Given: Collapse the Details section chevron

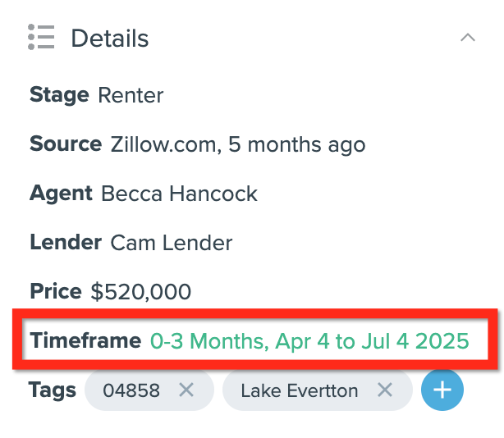Looking at the screenshot, I should 468,38.
